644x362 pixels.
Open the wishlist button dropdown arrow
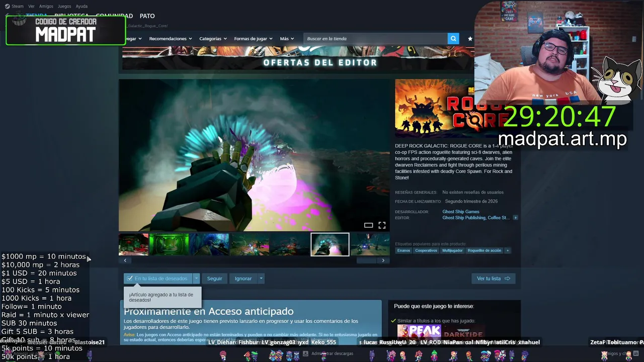[x=196, y=279]
